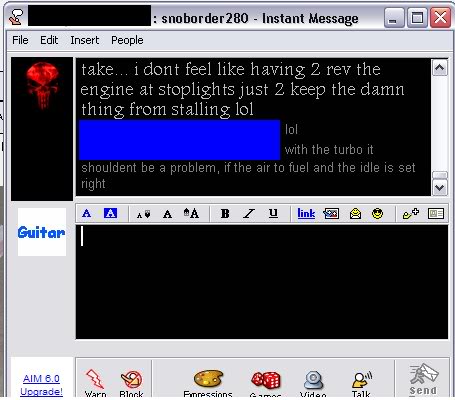Decrease the font size
This screenshot has height=400, width=455.
click(x=143, y=214)
